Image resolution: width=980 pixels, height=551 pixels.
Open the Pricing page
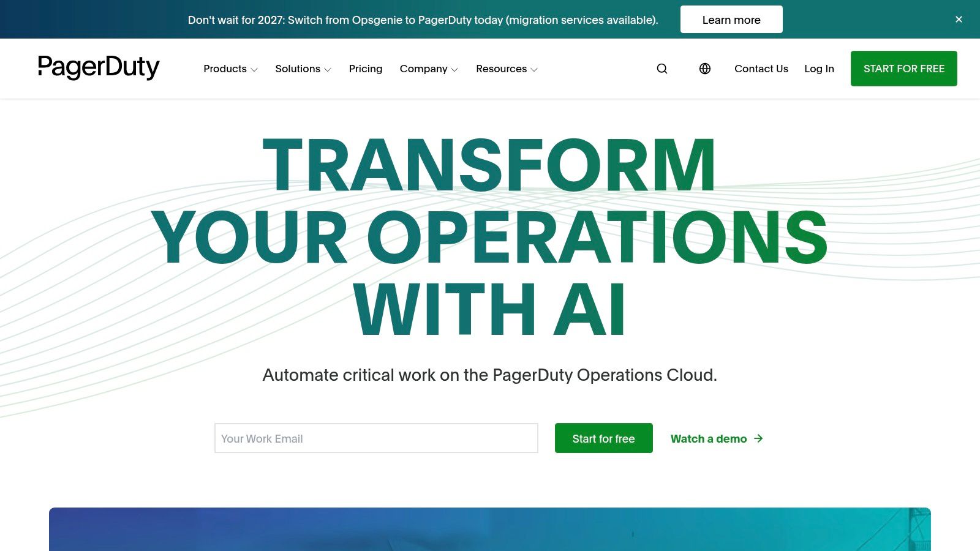(x=366, y=69)
